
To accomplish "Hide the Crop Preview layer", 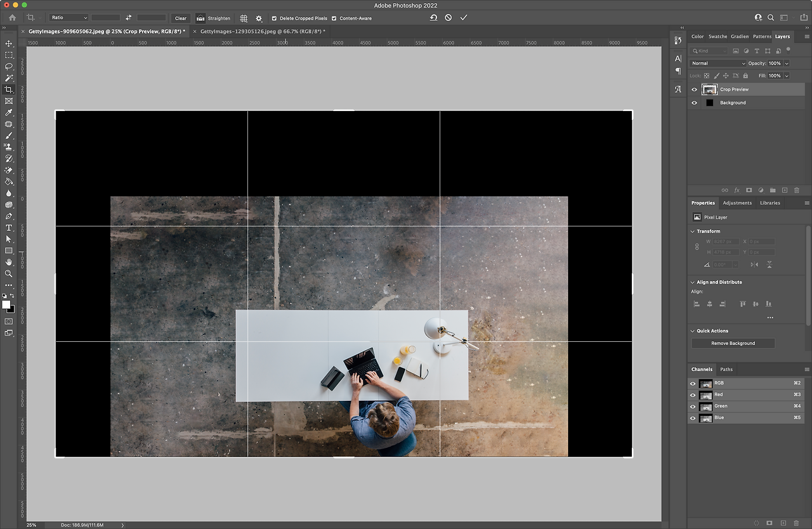I will 694,89.
